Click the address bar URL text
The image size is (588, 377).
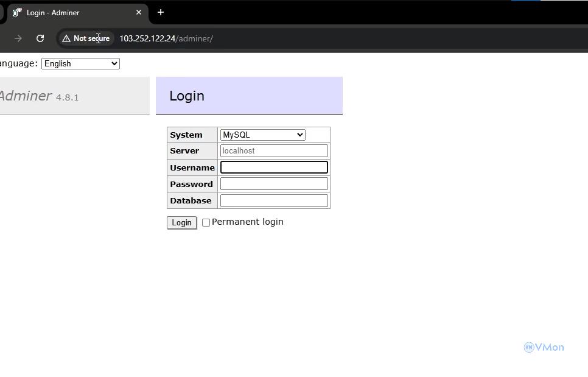(x=166, y=38)
